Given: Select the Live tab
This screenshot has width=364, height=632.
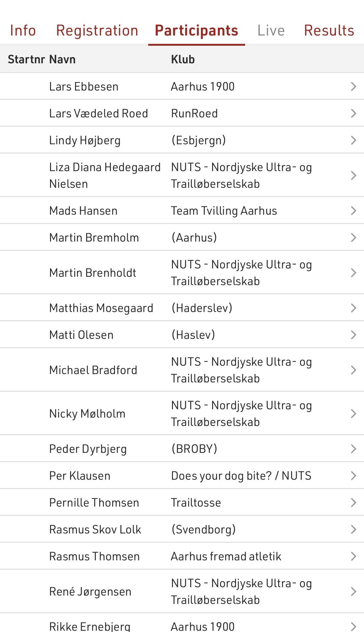Looking at the screenshot, I should 271,31.
